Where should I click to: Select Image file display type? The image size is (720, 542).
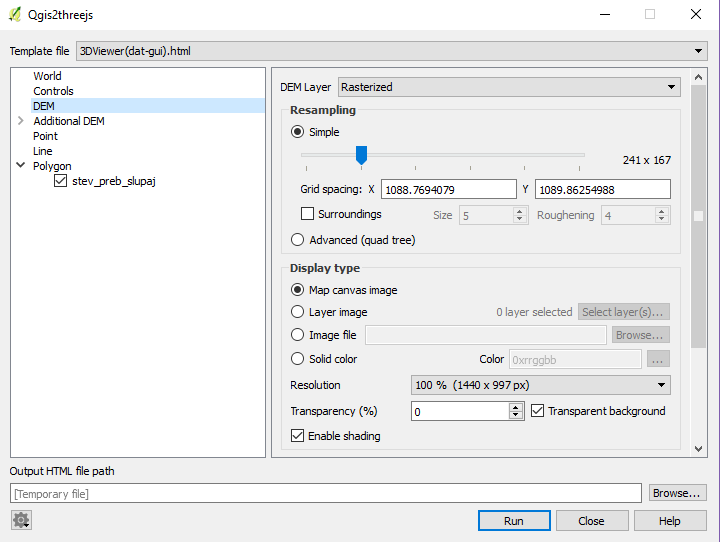298,335
